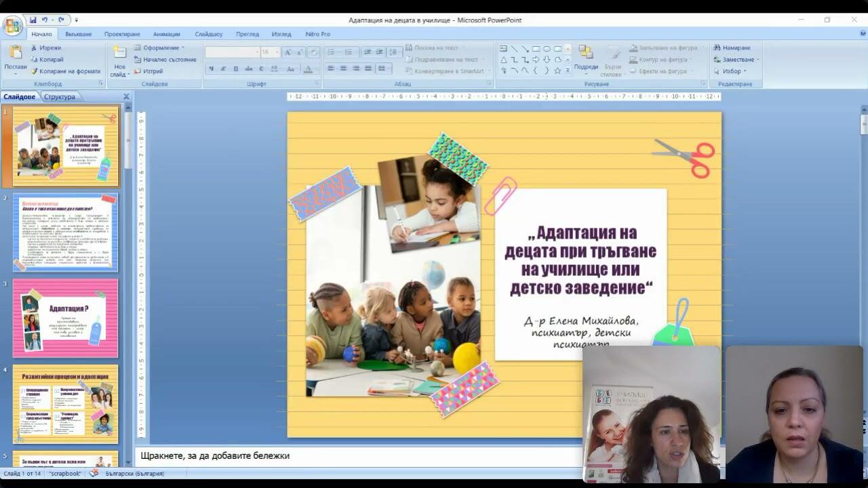The width and height of the screenshot is (868, 488).
Task: Click the Undo arrow icon
Action: (x=45, y=20)
